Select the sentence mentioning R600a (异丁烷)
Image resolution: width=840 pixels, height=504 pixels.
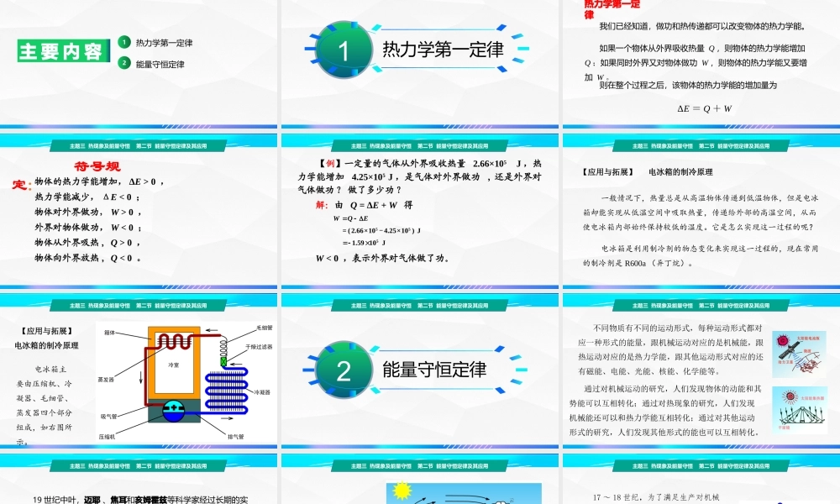point(701,255)
